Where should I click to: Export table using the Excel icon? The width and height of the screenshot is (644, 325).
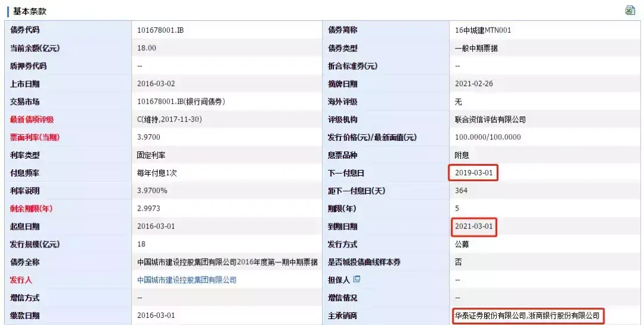point(630,10)
